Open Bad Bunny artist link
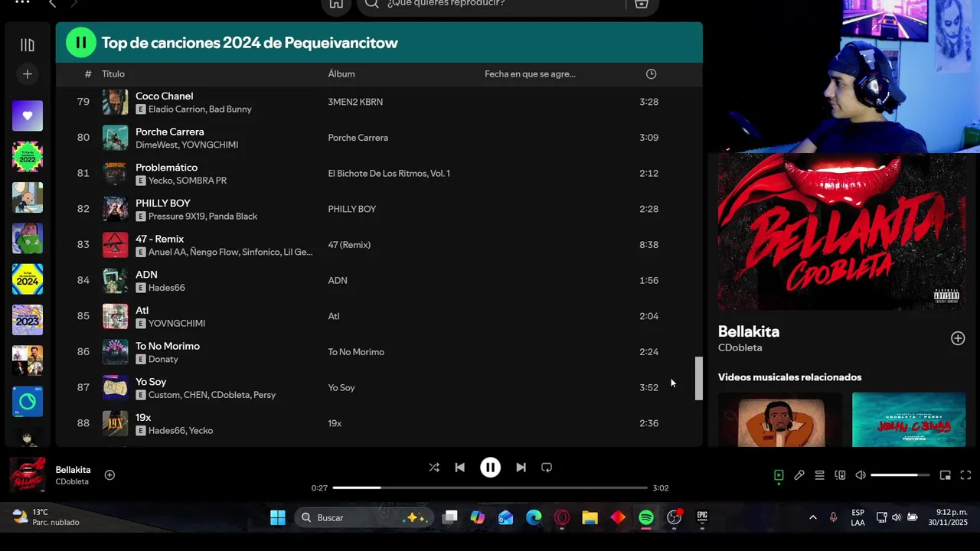 (x=230, y=109)
